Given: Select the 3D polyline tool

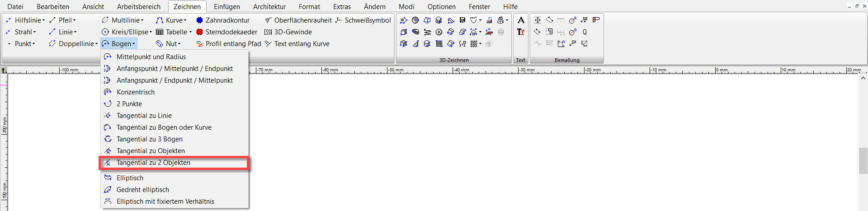Looking at the screenshot, I should click(403, 20).
